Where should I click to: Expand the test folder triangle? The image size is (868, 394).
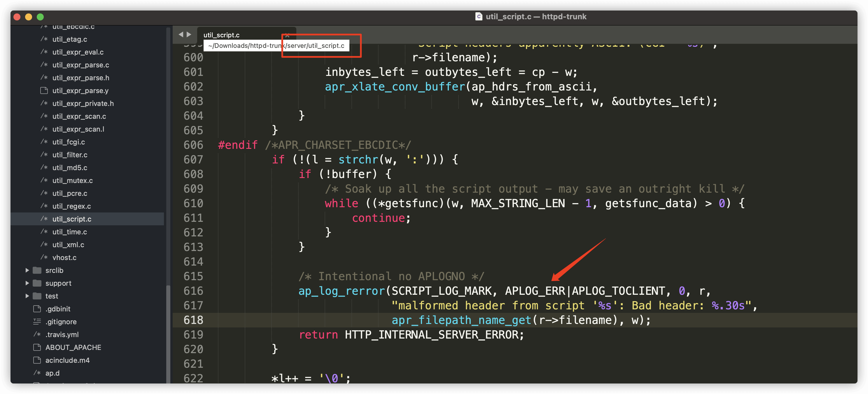(x=27, y=296)
